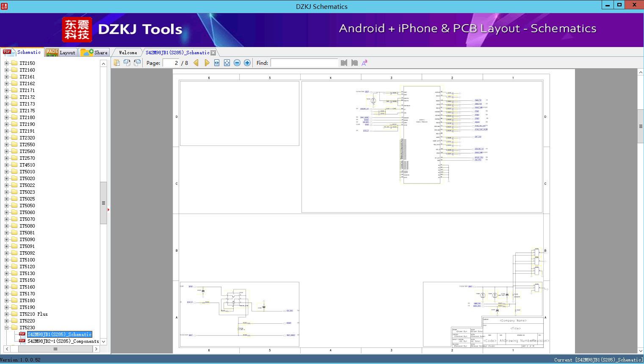Click the DZKJ red logo in banner
Image resolution: width=644 pixels, height=364 pixels.
tap(77, 30)
